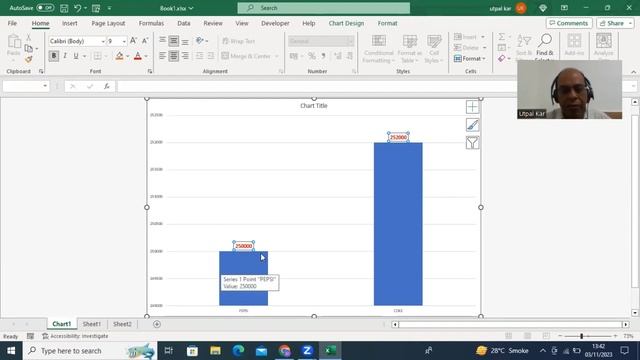This screenshot has height=360, width=640.
Task: Open Chart Styles paintbrush button
Action: point(472,125)
